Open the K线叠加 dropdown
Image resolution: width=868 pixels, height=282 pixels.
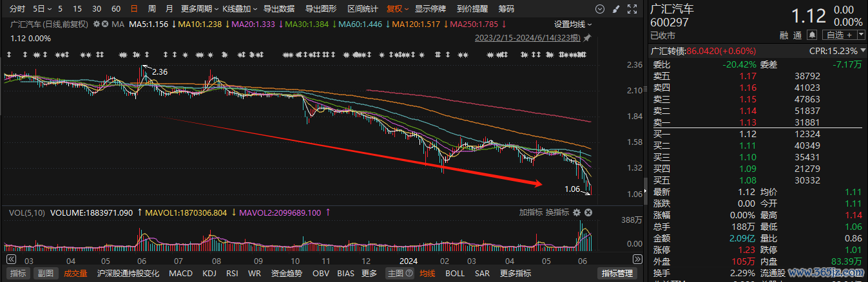240,9
